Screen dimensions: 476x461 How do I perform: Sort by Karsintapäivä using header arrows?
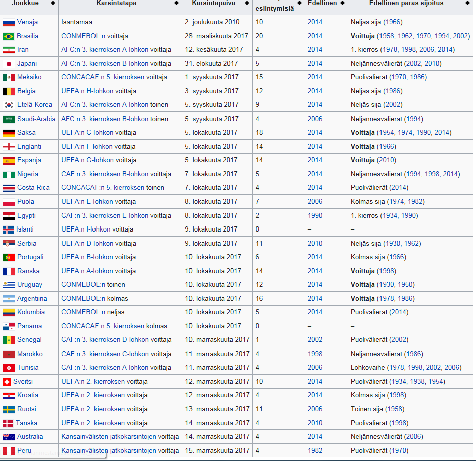coord(247,3)
